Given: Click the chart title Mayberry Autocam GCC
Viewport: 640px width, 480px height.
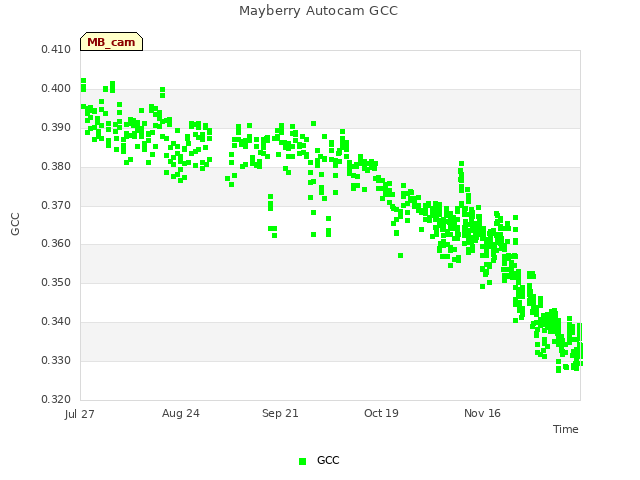Looking at the screenshot, I should tap(318, 11).
